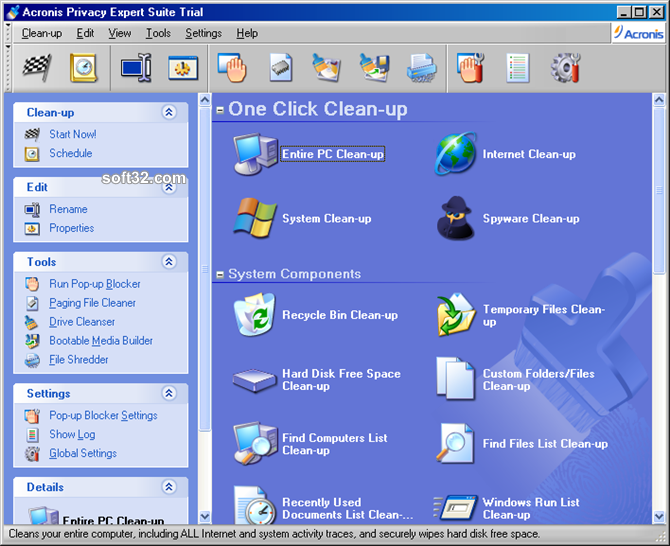The image size is (670, 546).
Task: Click the Schedule sidebar link
Action: 71,153
